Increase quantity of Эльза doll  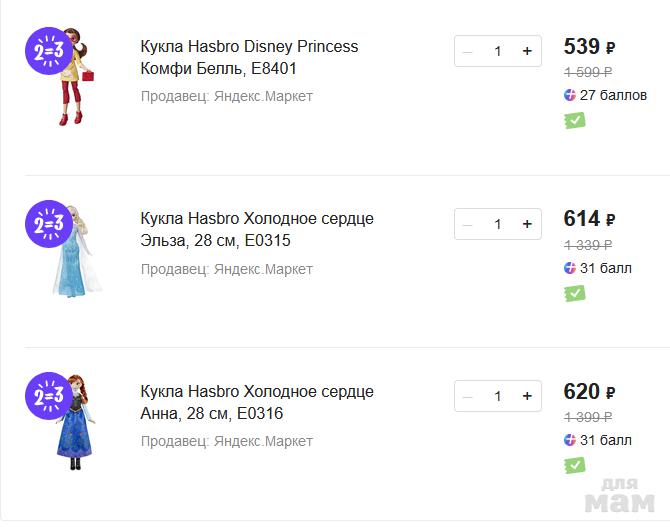(527, 224)
